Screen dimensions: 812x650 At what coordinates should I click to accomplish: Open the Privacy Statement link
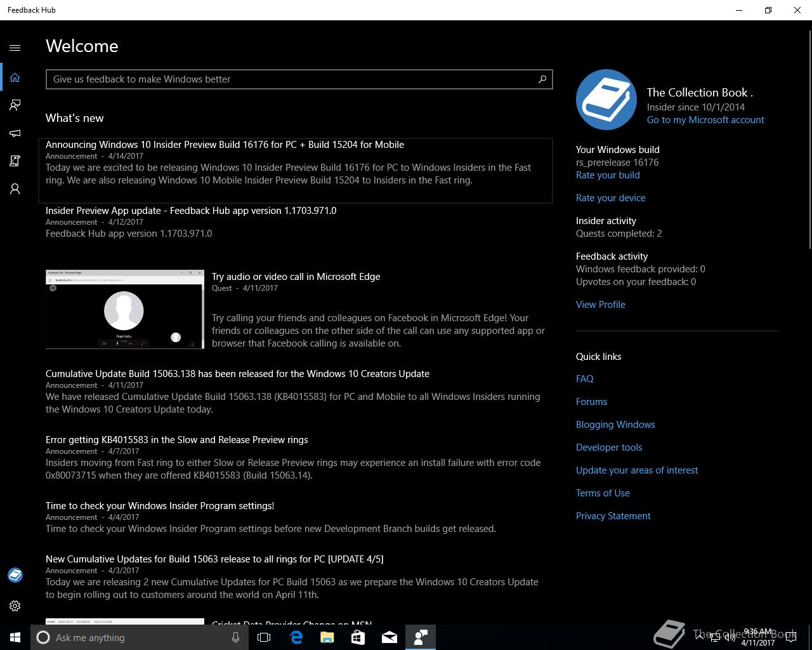pyautogui.click(x=613, y=516)
